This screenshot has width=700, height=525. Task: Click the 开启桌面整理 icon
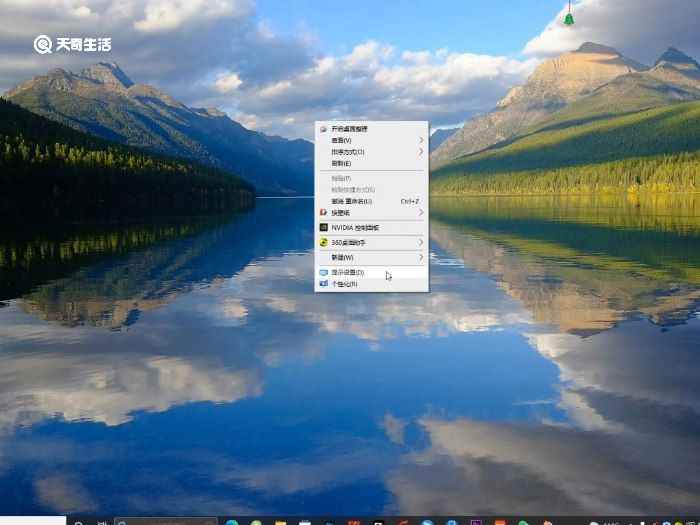[x=323, y=129]
